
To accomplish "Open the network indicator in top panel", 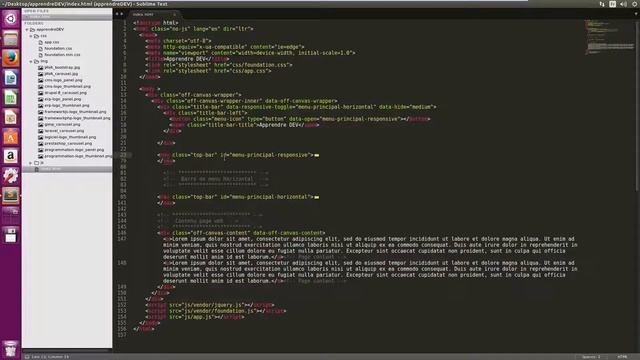I will (602, 4).
